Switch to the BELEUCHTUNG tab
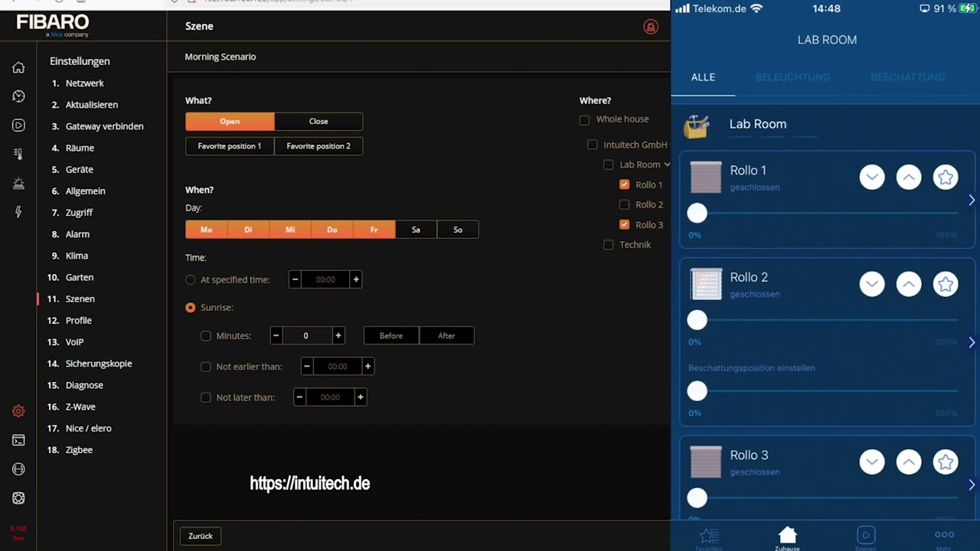 [792, 77]
